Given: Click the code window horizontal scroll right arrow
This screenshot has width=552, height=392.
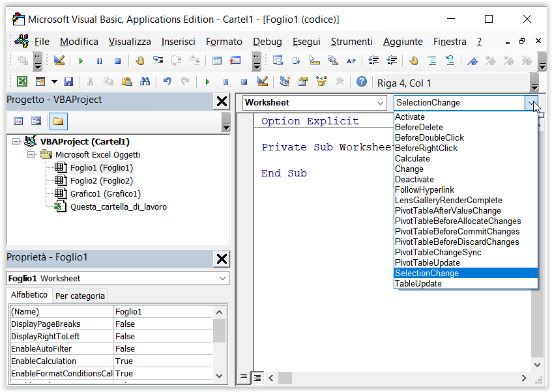Looking at the screenshot, I should click(x=524, y=378).
